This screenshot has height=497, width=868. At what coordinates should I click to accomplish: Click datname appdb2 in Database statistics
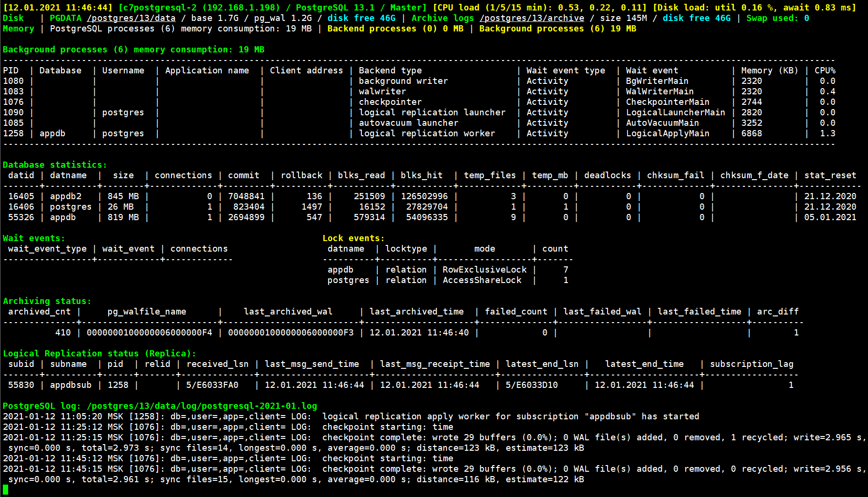point(66,196)
